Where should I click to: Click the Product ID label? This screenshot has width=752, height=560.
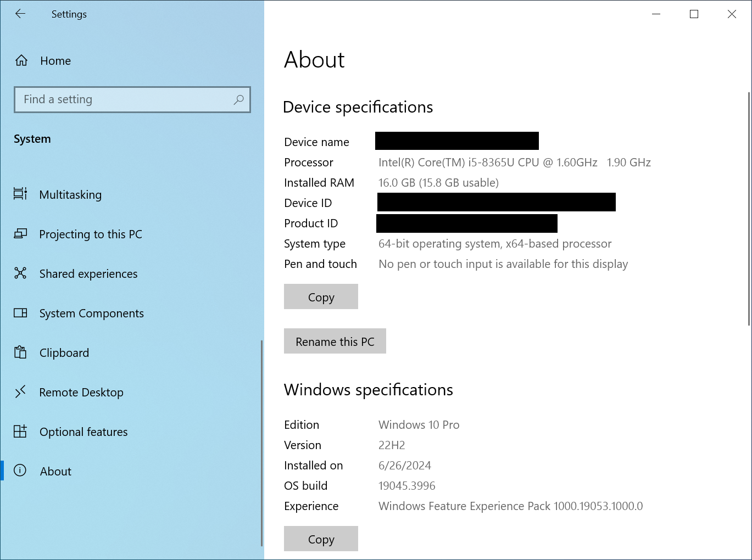click(311, 223)
